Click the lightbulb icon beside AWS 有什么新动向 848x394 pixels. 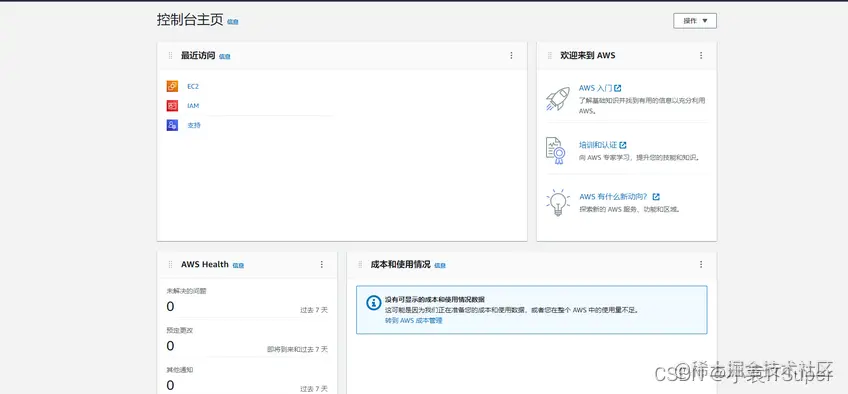point(558,203)
